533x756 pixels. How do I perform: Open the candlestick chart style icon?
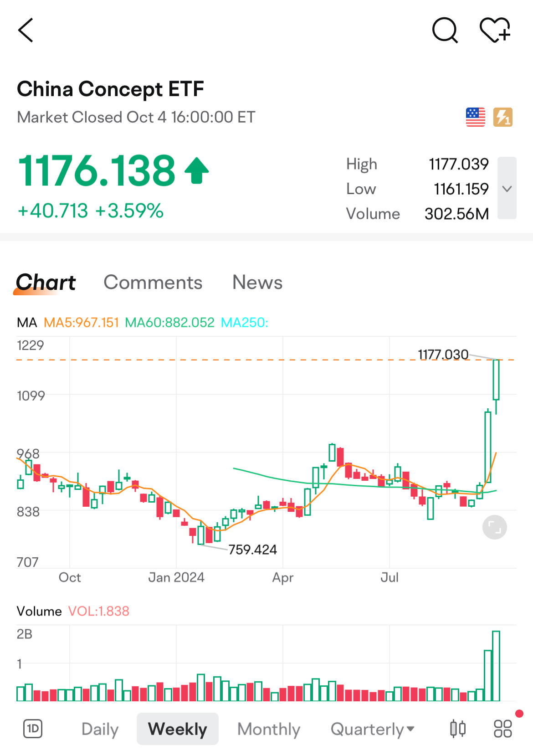(x=458, y=729)
